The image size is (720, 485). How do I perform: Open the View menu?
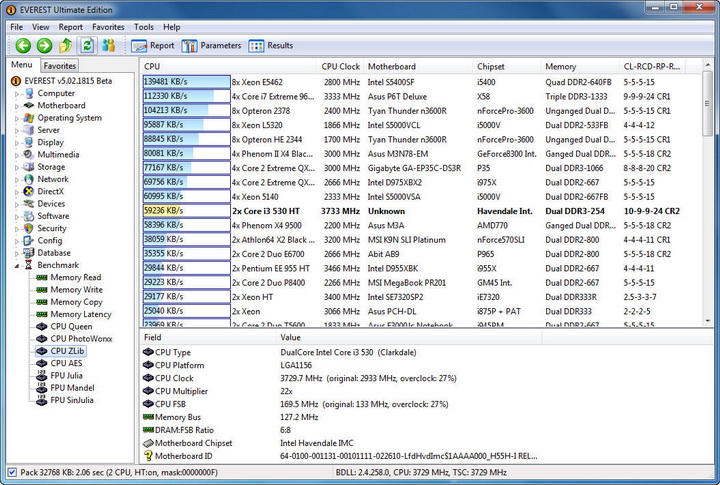click(x=40, y=27)
